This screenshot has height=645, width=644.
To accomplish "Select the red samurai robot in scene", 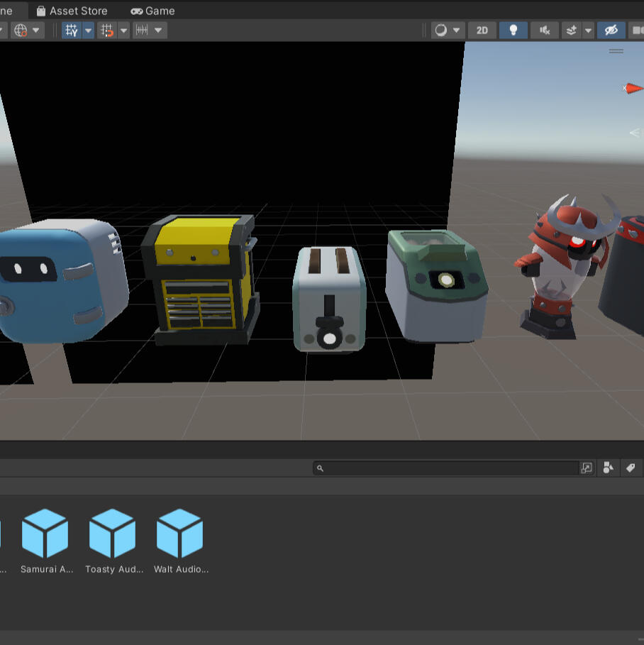I will click(x=563, y=268).
